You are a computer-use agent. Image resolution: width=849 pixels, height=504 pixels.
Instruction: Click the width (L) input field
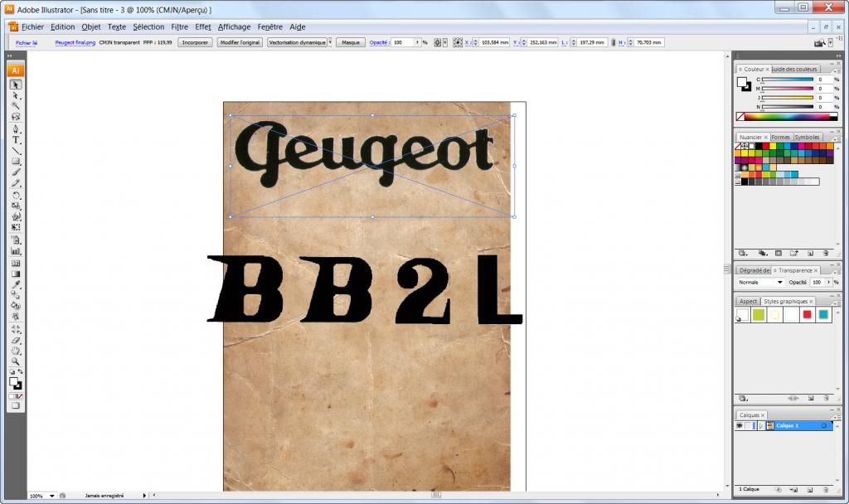(592, 42)
